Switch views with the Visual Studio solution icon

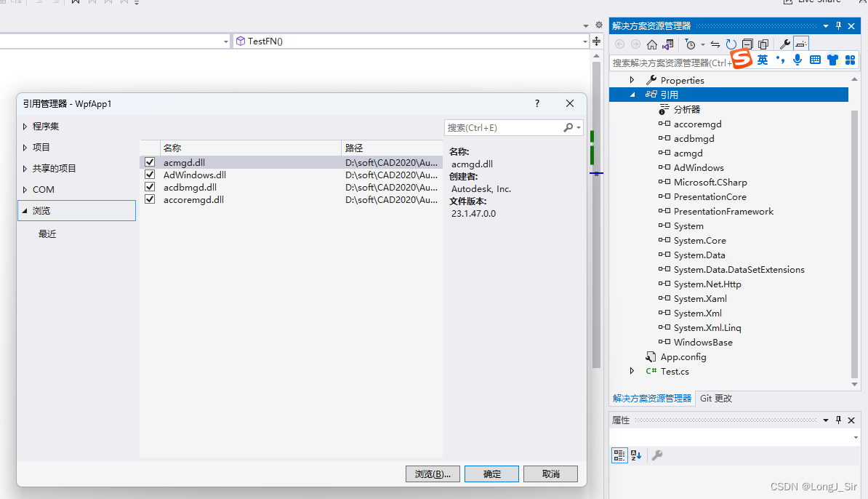tap(668, 44)
